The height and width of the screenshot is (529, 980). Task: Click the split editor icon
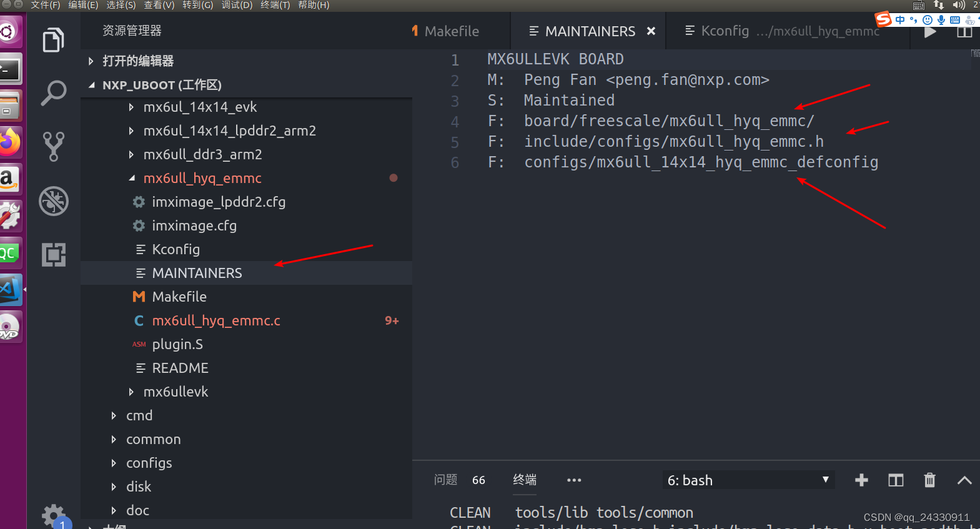click(964, 31)
